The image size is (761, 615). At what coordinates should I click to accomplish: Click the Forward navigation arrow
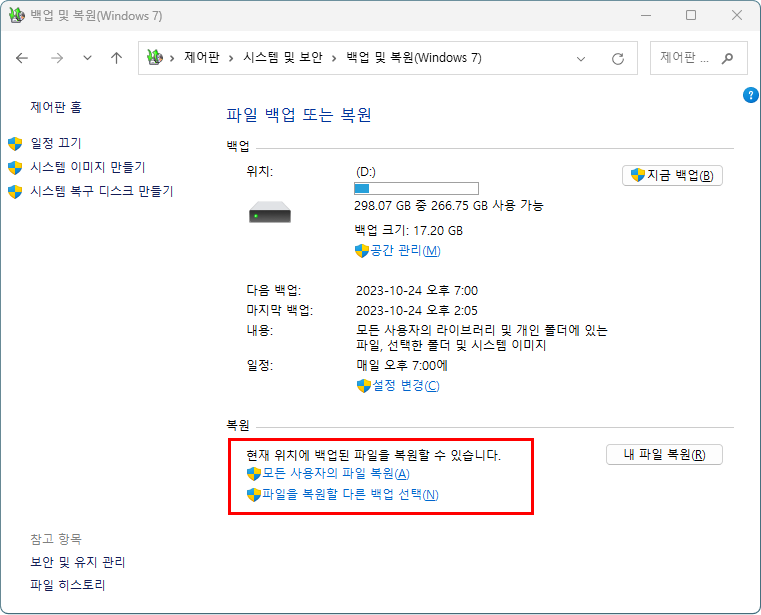tap(57, 58)
